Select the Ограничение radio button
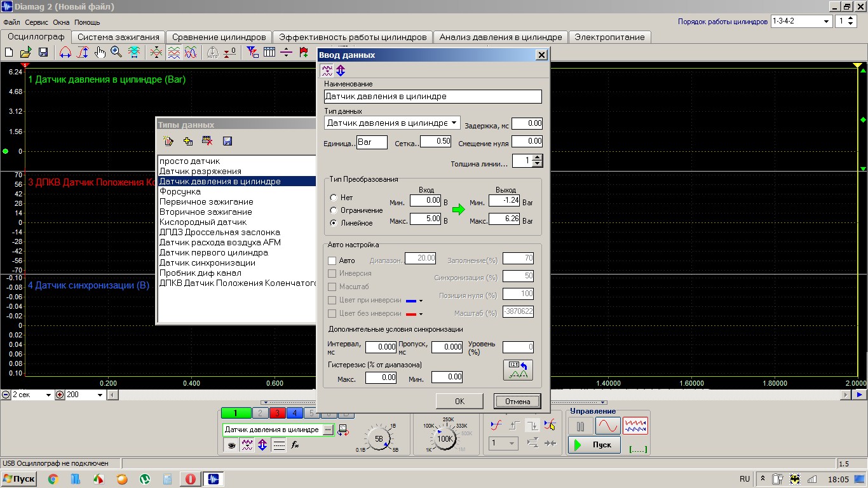Image resolution: width=868 pixels, height=488 pixels. click(x=334, y=210)
